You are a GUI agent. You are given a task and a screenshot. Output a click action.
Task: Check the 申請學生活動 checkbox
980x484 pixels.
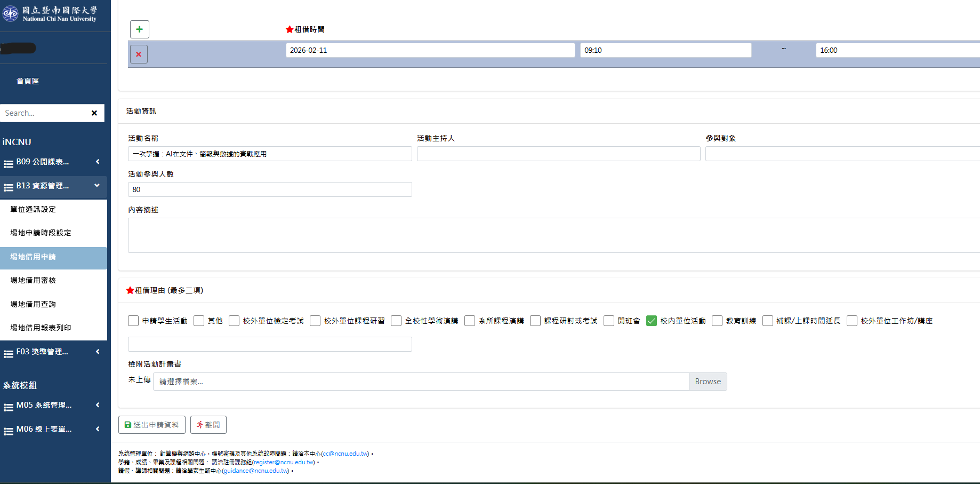point(133,321)
